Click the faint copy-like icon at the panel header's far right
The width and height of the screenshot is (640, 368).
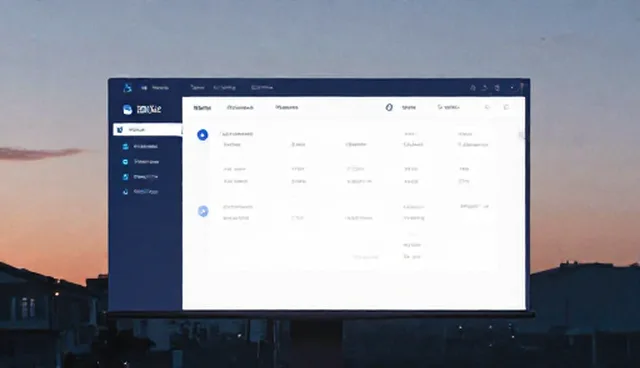coord(506,107)
